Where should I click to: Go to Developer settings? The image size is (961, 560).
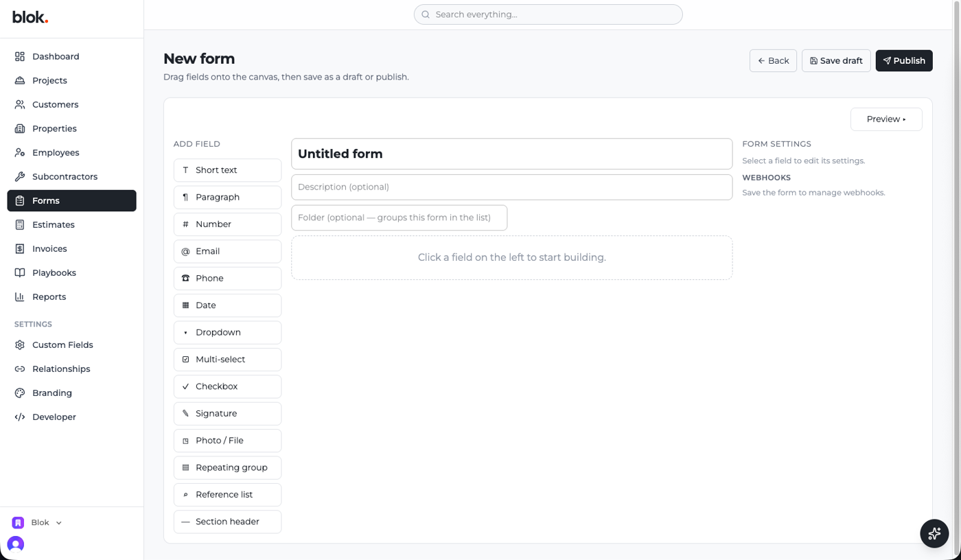point(71,417)
